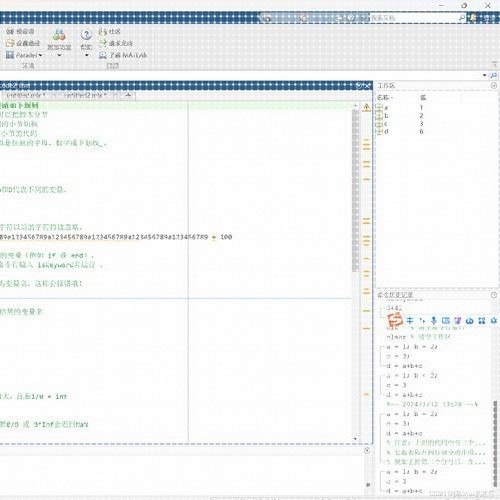
Task: Click the notification bell icon
Action: tap(473, 18)
